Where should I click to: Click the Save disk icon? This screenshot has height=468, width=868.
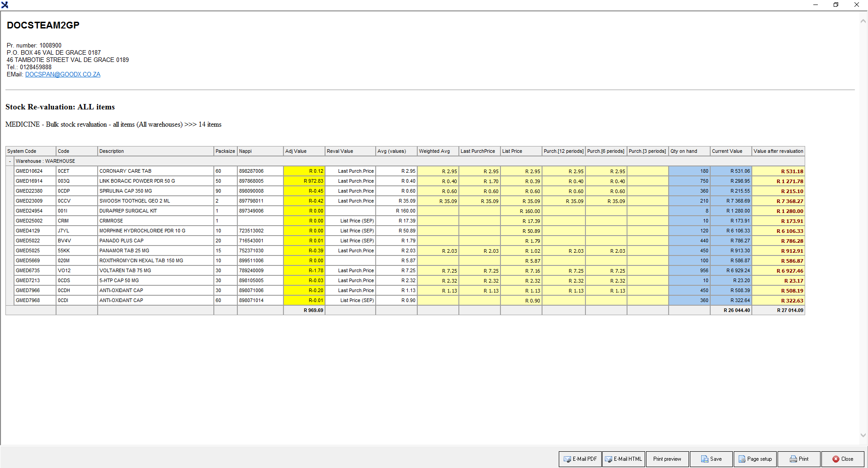[704, 459]
